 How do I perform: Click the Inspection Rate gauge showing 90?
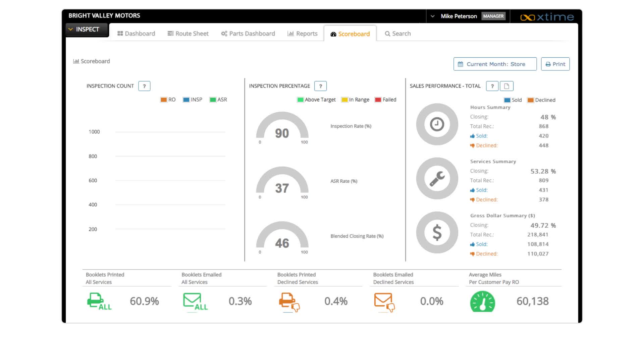click(282, 132)
